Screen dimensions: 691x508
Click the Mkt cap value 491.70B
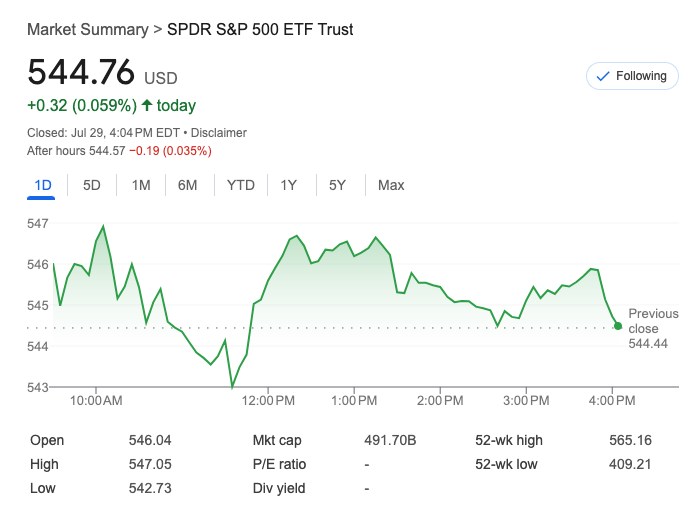(x=390, y=440)
